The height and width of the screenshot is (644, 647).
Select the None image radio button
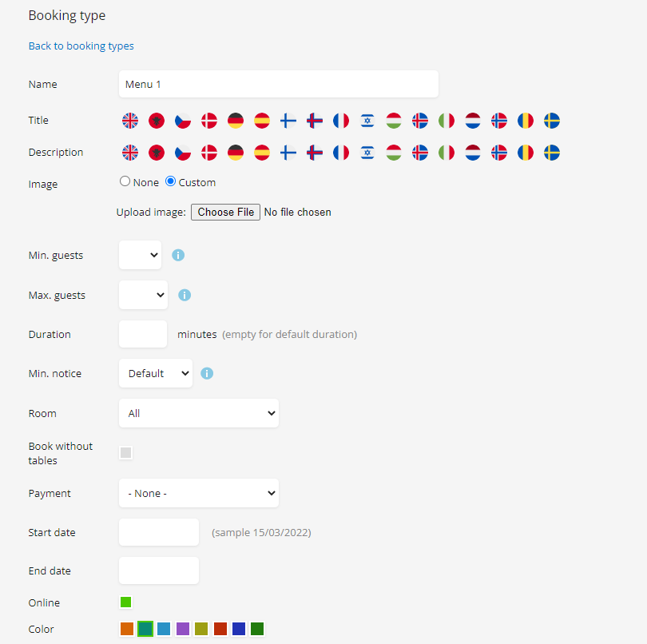pyautogui.click(x=125, y=181)
